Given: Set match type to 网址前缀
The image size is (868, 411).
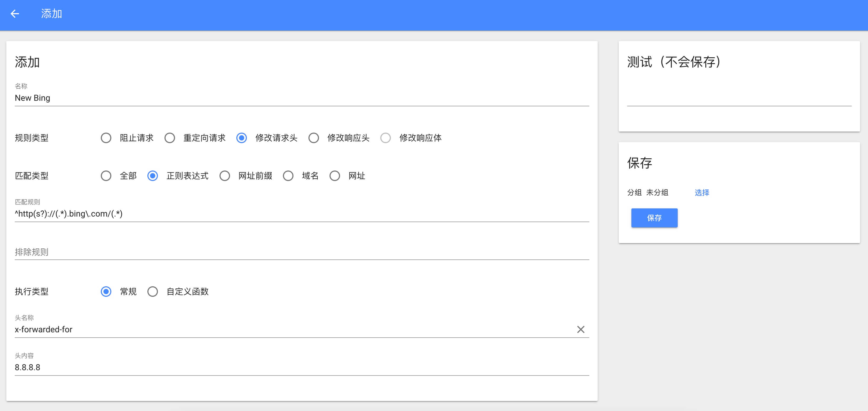Looking at the screenshot, I should point(225,176).
